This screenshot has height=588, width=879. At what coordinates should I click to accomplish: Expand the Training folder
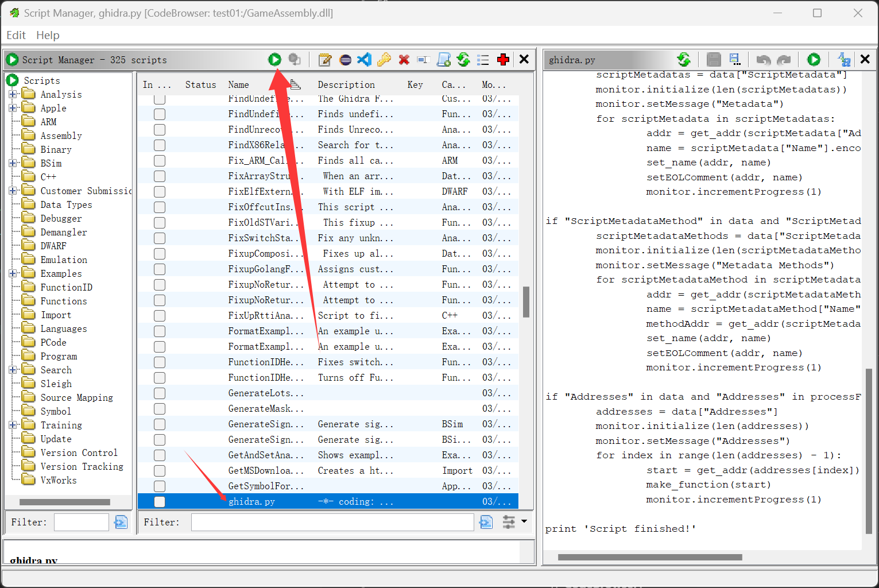click(x=13, y=425)
